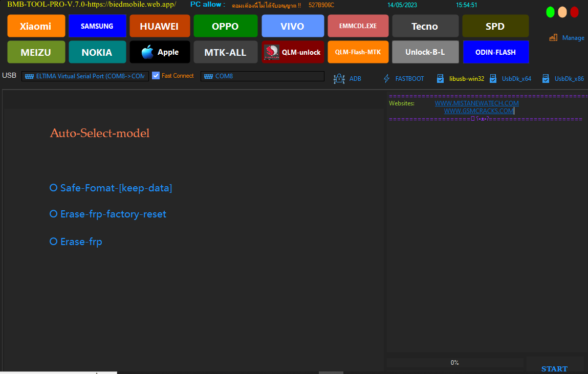Click the green circle indicator
This screenshot has width=588, height=374.
pyautogui.click(x=550, y=12)
